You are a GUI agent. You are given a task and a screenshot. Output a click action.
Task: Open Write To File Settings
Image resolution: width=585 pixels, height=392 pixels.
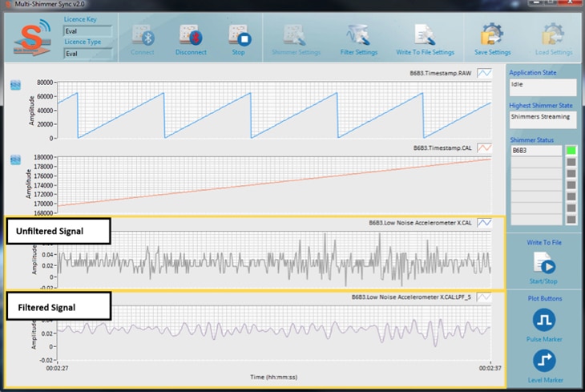(x=425, y=35)
